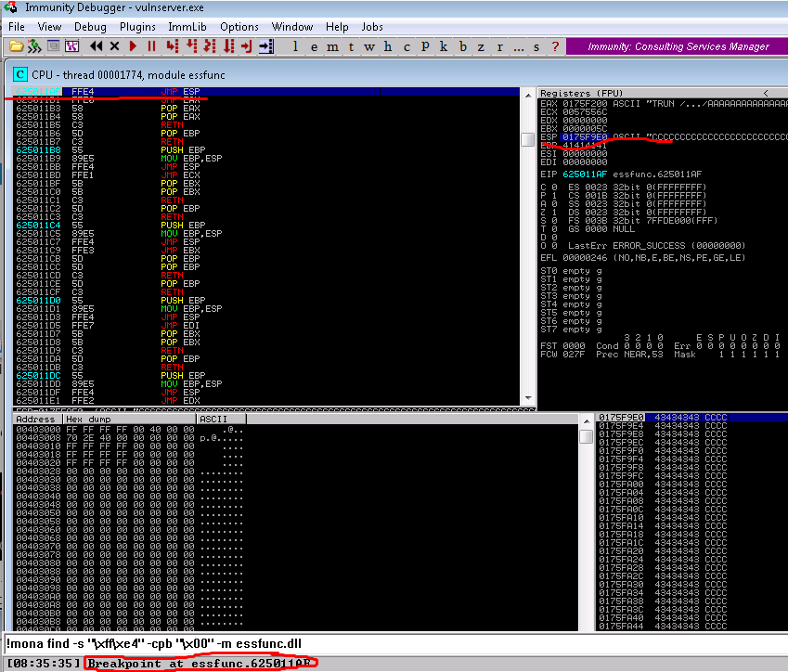
Task: Select stack row 0175F9E0 in stack pane
Action: (691, 417)
